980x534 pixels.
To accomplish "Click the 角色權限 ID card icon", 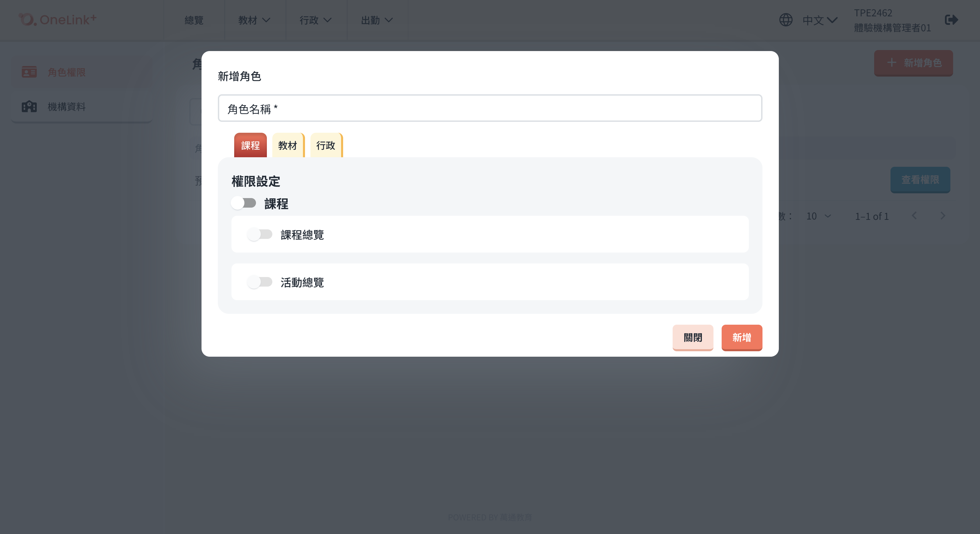I will click(x=29, y=72).
